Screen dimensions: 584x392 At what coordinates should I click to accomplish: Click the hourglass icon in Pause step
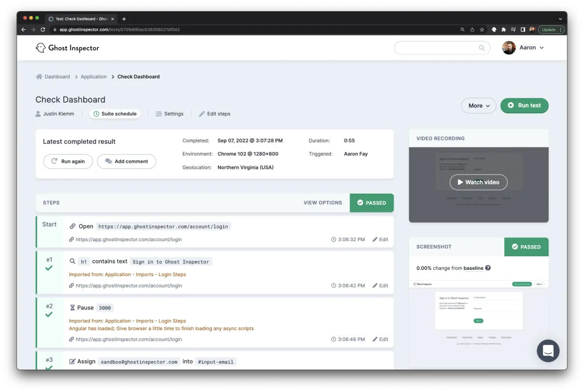73,308
